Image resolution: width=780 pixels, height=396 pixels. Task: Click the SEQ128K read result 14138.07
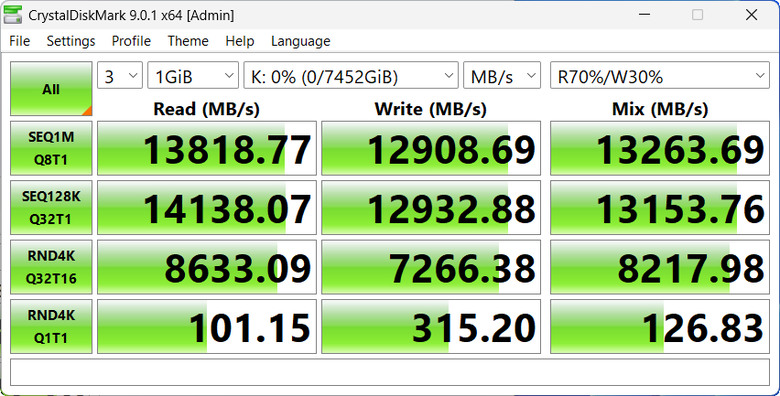(x=207, y=207)
